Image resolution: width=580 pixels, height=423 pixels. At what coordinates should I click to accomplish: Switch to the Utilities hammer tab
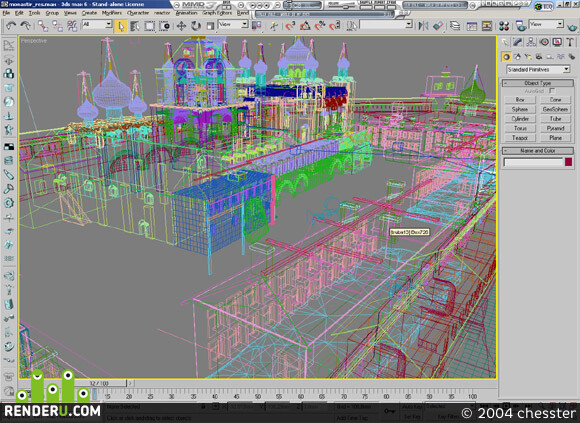coord(570,42)
